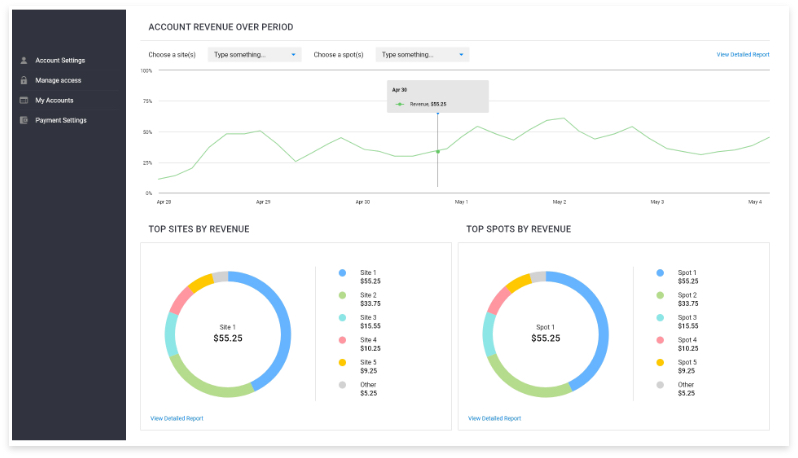The height and width of the screenshot is (458, 798).
Task: Click the Manage access lock icon
Action: 23,80
